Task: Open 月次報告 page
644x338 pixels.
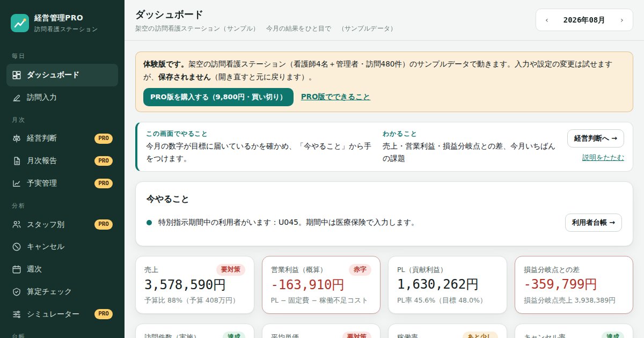Action: point(62,161)
